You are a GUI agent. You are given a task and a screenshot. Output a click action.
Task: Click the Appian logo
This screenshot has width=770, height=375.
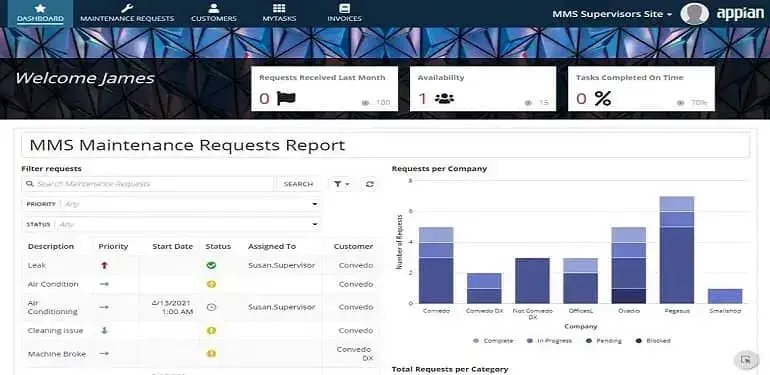740,14
